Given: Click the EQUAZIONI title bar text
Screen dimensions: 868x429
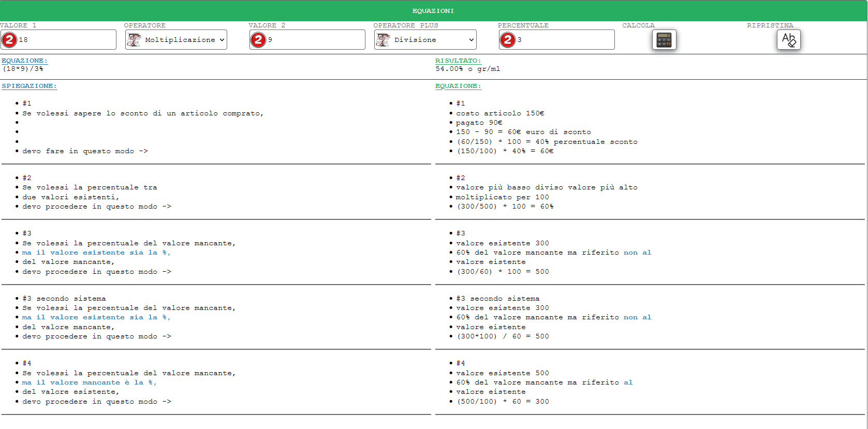Looking at the screenshot, I should 433,11.
